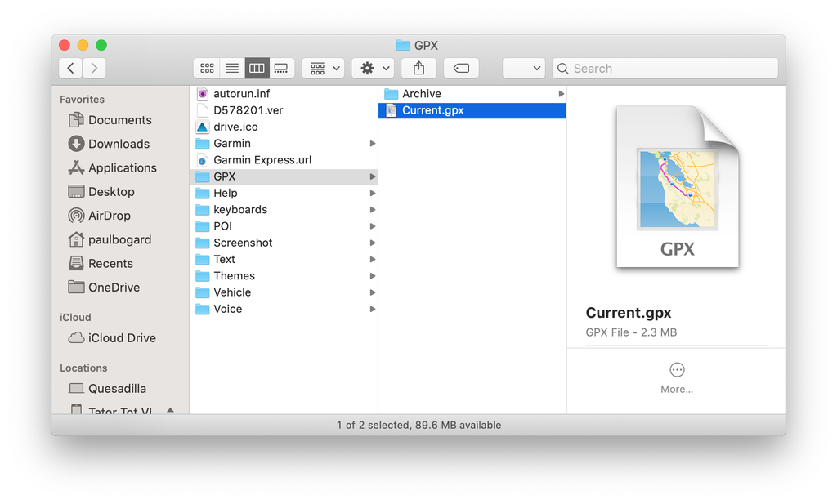Select the Voice folder
The height and width of the screenshot is (504, 837).
pos(226,309)
